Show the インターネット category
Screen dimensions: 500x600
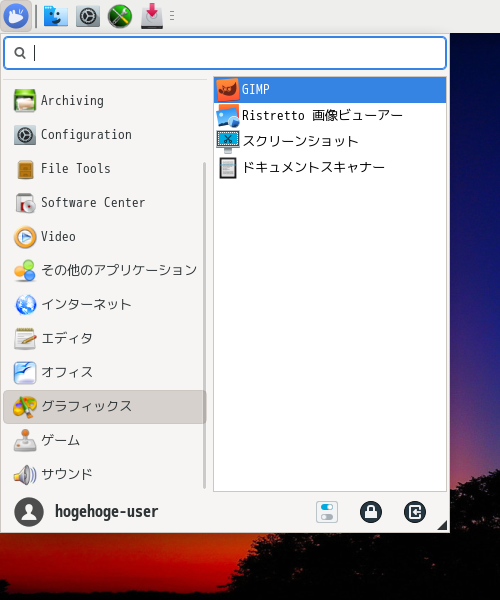(x=105, y=305)
